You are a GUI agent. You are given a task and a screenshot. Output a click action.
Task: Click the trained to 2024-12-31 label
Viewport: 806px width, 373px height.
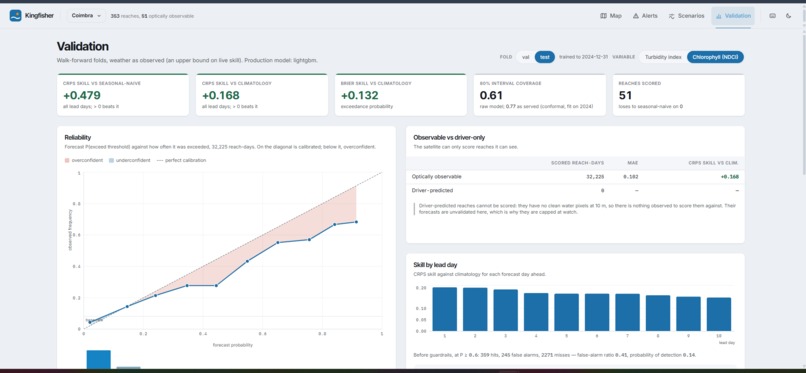click(583, 57)
